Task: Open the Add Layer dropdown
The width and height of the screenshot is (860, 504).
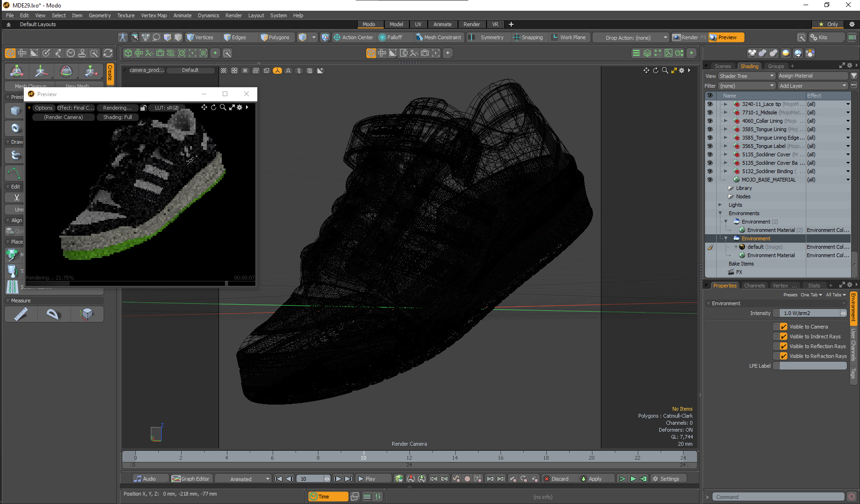Action: click(x=812, y=86)
